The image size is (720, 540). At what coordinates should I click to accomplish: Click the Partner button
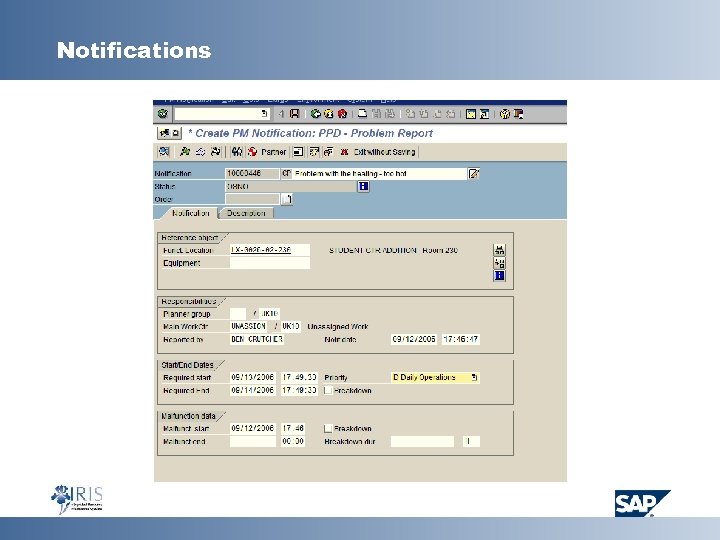click(x=268, y=152)
